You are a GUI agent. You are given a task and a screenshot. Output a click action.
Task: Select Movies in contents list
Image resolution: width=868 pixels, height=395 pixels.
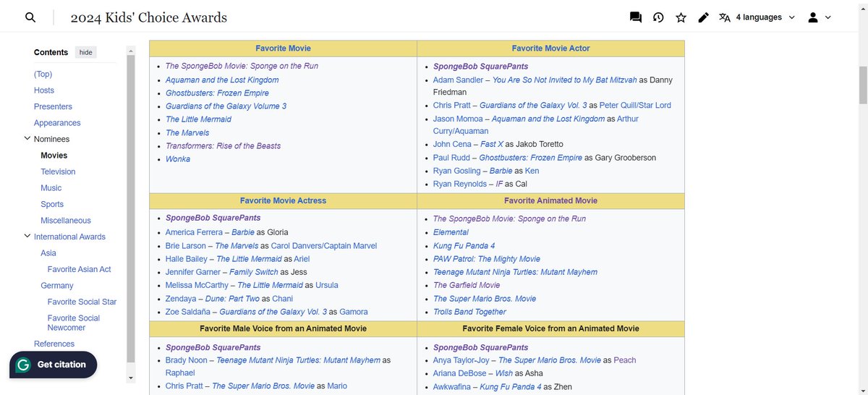click(x=54, y=156)
